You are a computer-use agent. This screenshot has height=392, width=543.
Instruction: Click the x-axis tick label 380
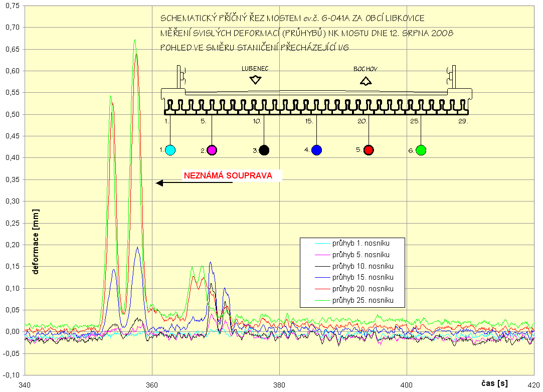[279, 384]
